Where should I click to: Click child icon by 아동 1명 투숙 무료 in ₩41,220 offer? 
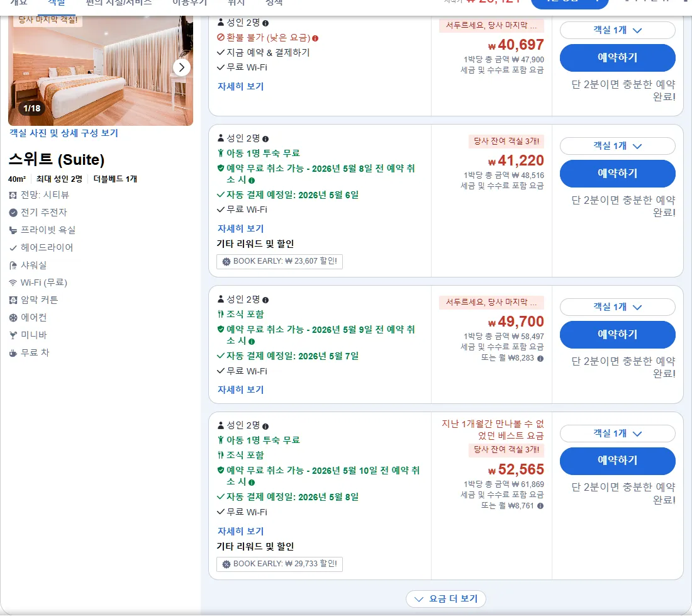(x=221, y=153)
